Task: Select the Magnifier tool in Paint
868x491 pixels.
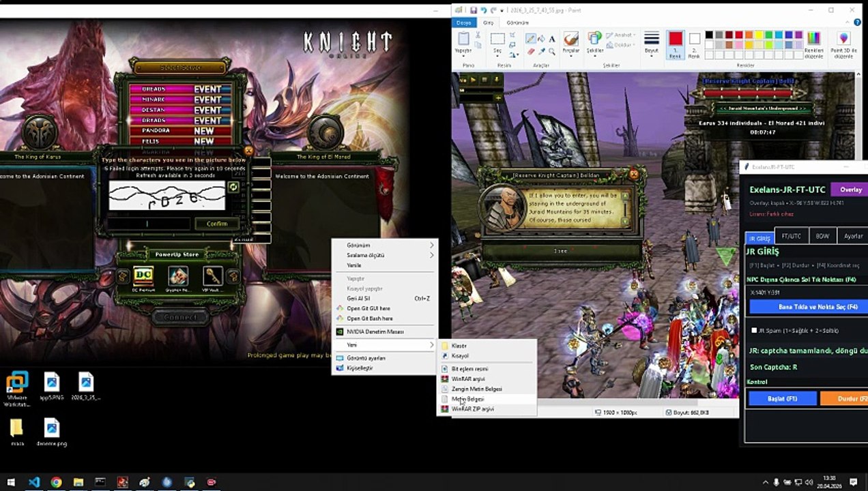Action: pos(552,51)
